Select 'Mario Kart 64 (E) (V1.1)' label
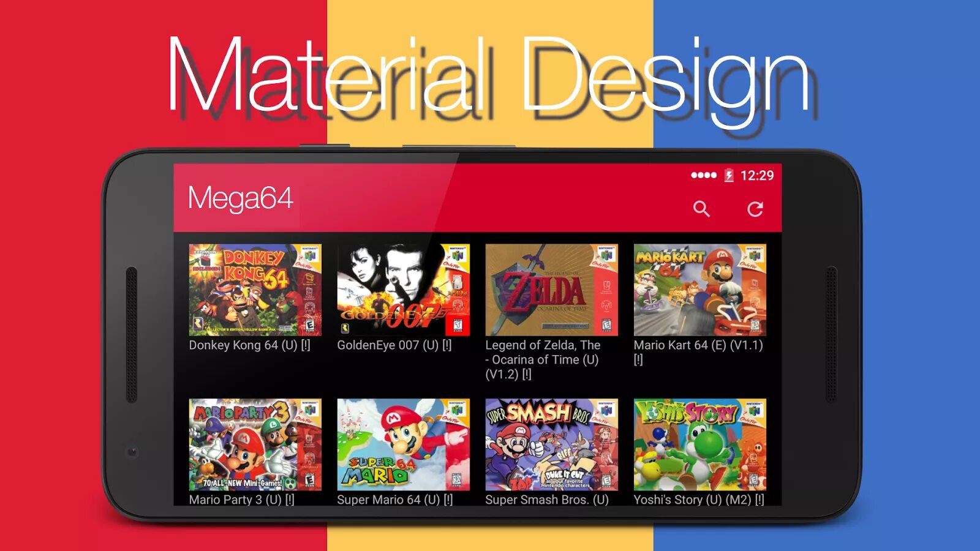Viewport: 980px width, 551px height. pyautogui.click(x=698, y=352)
